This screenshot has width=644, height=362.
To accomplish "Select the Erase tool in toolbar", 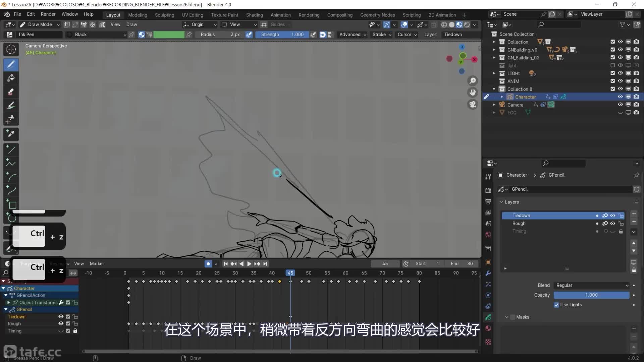I will pos(11,92).
